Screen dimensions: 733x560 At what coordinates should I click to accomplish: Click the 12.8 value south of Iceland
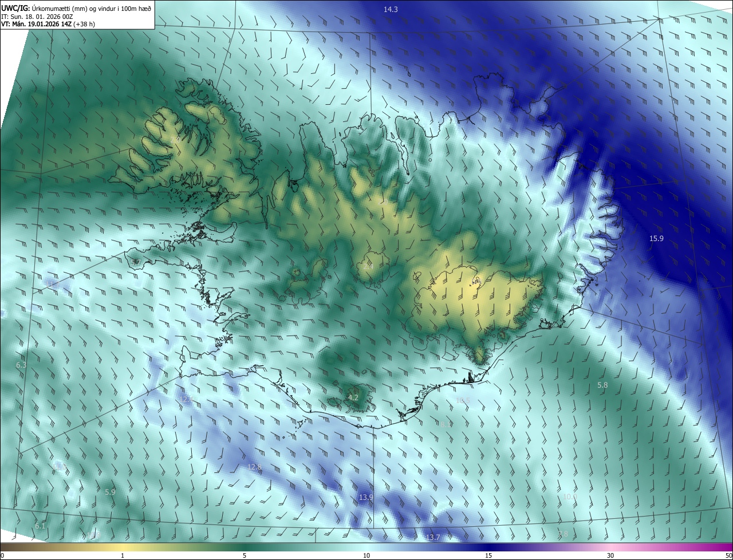coord(254,467)
